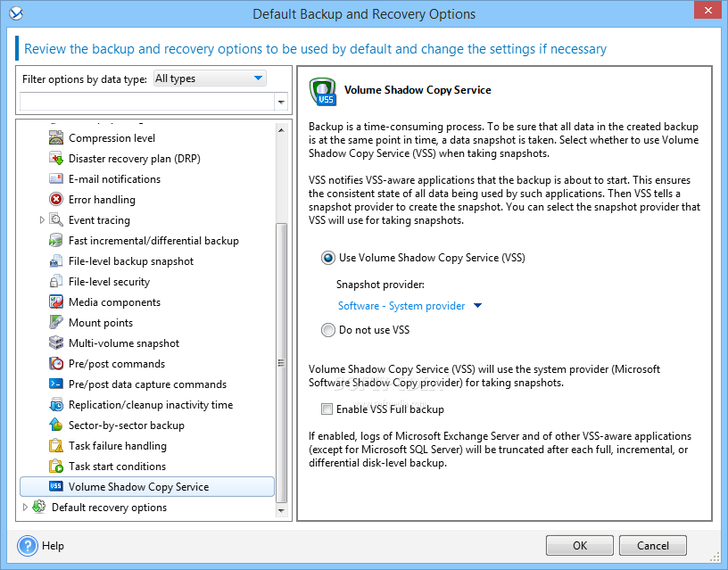Click the Task start conditions icon
Screen dimensions: 728x570
click(56, 466)
